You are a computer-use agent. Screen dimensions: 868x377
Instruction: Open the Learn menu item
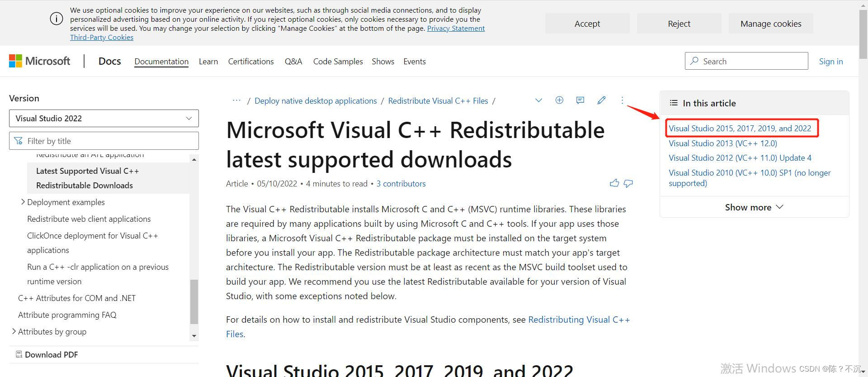208,61
